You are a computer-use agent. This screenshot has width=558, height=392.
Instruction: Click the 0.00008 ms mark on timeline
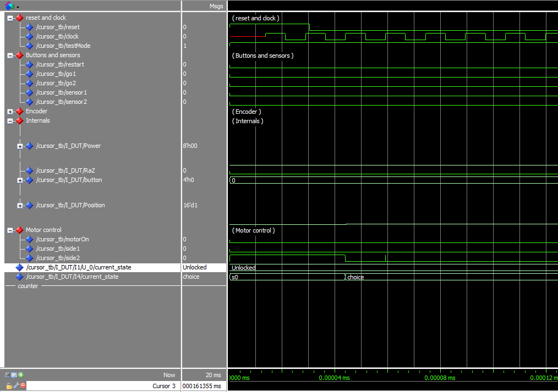click(440, 378)
